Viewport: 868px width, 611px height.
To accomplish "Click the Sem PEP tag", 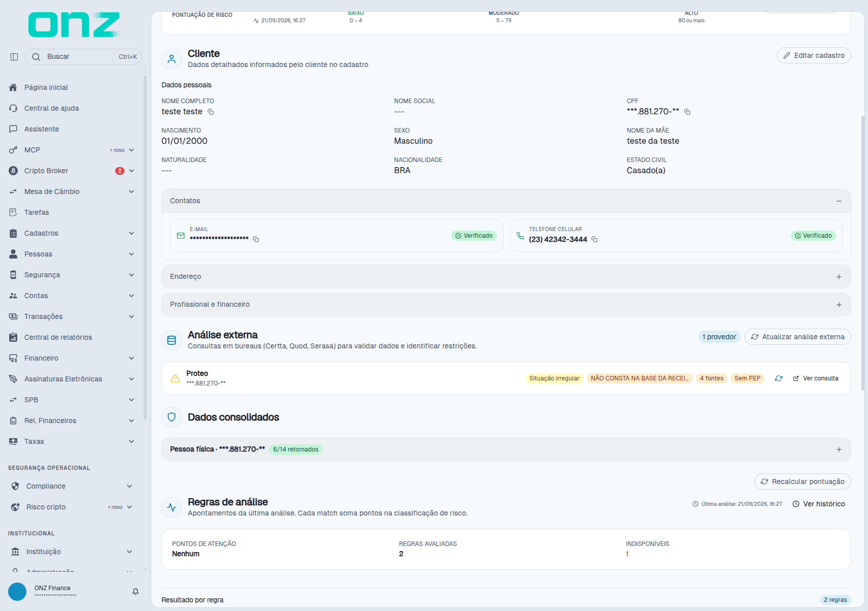I will coord(747,378).
